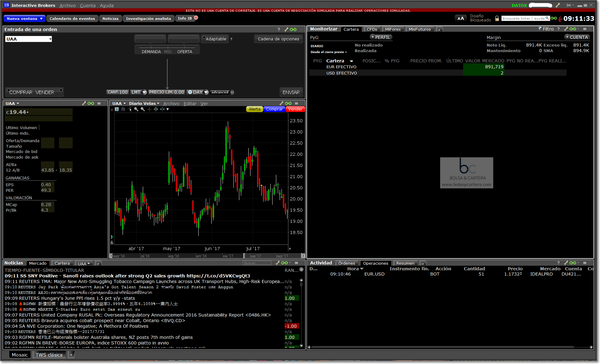Click the search magnifier in the ticker search box
This screenshot has height=364, width=600.
pyautogui.click(x=547, y=18)
